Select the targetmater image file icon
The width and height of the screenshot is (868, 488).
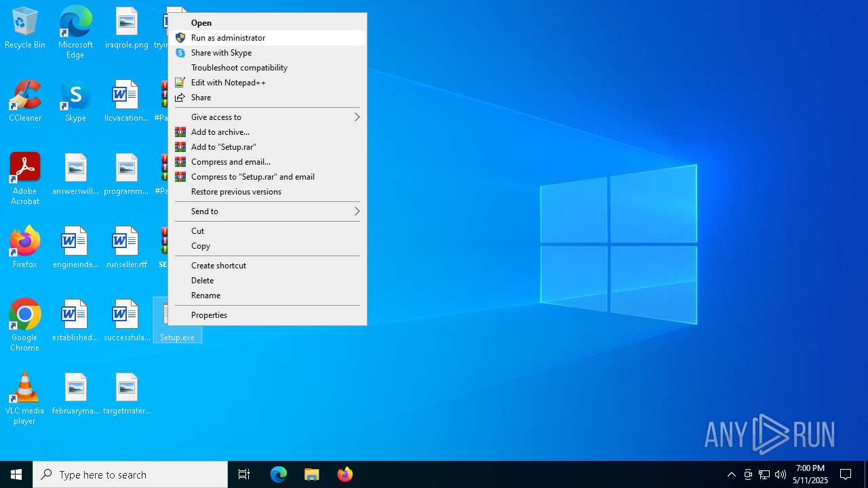[127, 394]
